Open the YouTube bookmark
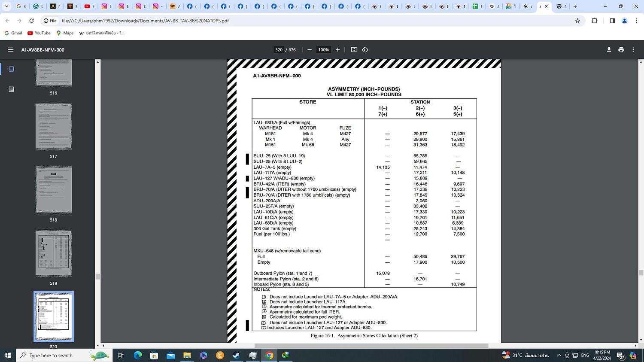 (39, 33)
